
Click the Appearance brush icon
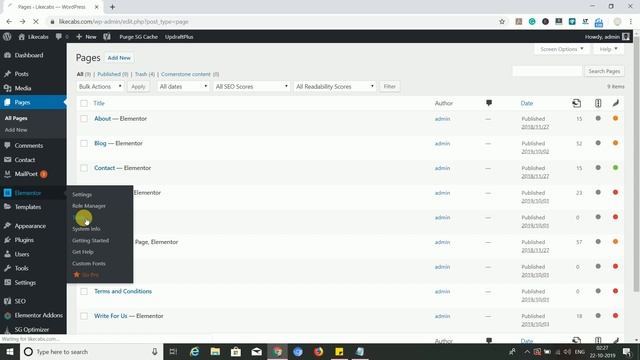[x=7, y=226]
